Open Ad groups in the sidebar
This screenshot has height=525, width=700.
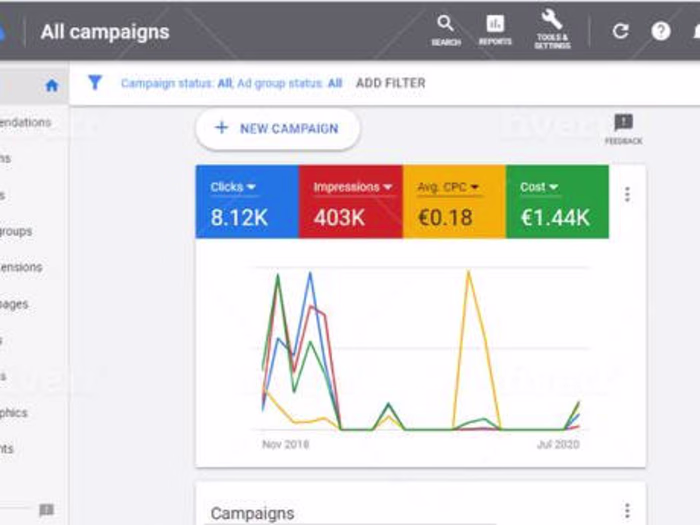pos(16,231)
